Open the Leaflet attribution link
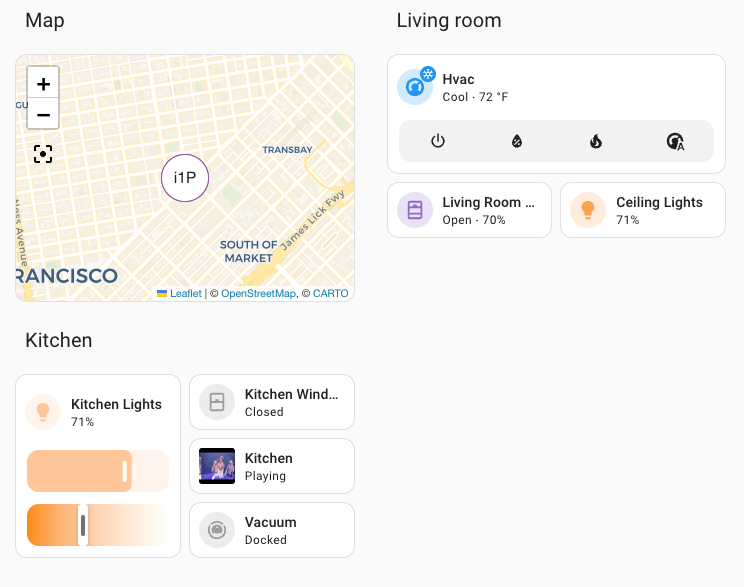Image resolution: width=744 pixels, height=587 pixels. (x=185, y=294)
